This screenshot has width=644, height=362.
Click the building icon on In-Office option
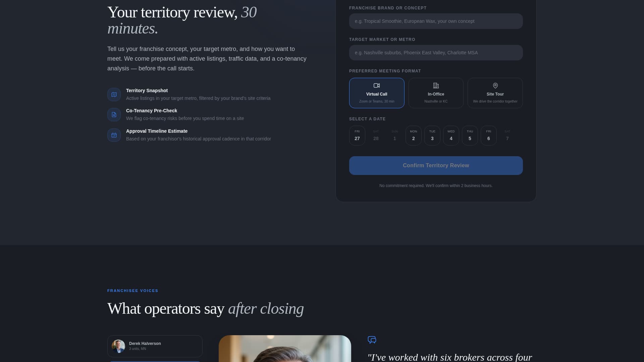tap(436, 85)
